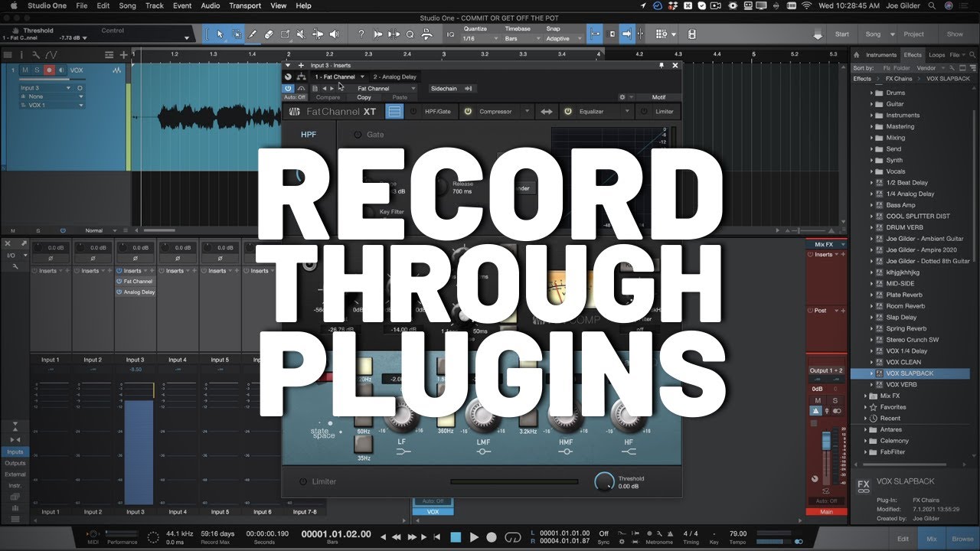Click the Edit button at the bottom right
The width and height of the screenshot is (980, 551).
(903, 539)
